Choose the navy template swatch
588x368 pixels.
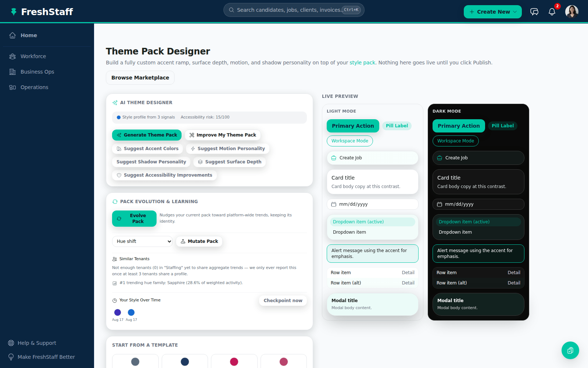(x=185, y=362)
